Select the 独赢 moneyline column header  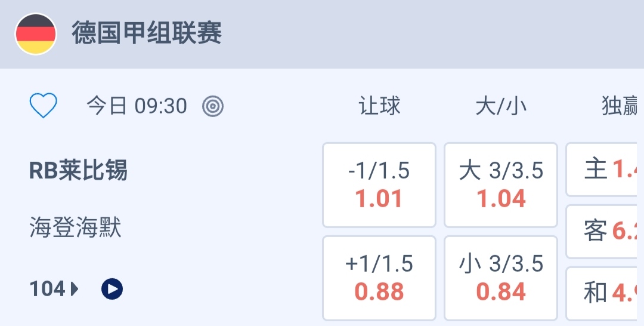coord(620,106)
